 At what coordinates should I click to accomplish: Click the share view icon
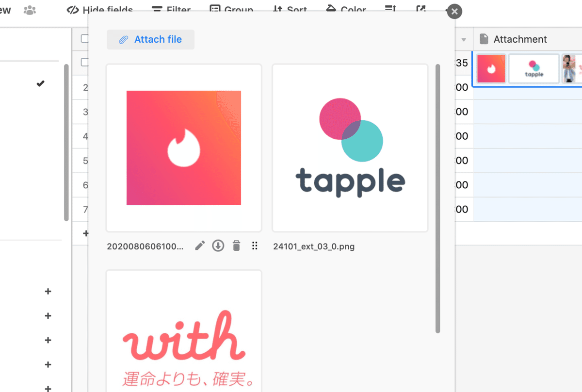pyautogui.click(x=421, y=9)
